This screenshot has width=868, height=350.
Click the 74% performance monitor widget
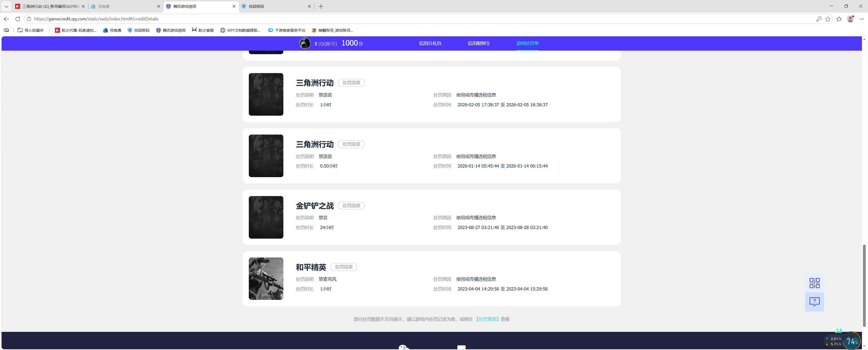852,341
